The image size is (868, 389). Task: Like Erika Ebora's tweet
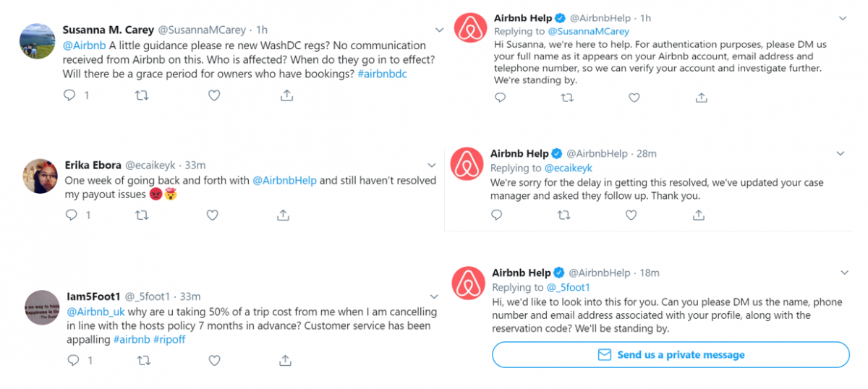213,215
